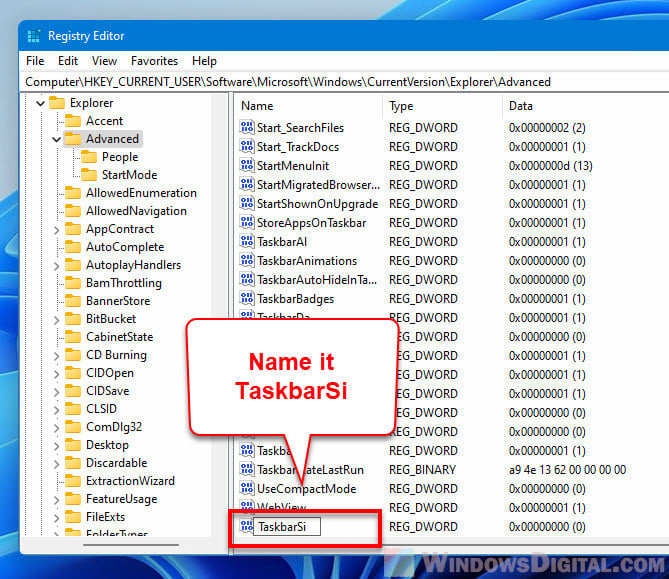
Task: Expand the AppContract tree node
Action: tap(56, 229)
